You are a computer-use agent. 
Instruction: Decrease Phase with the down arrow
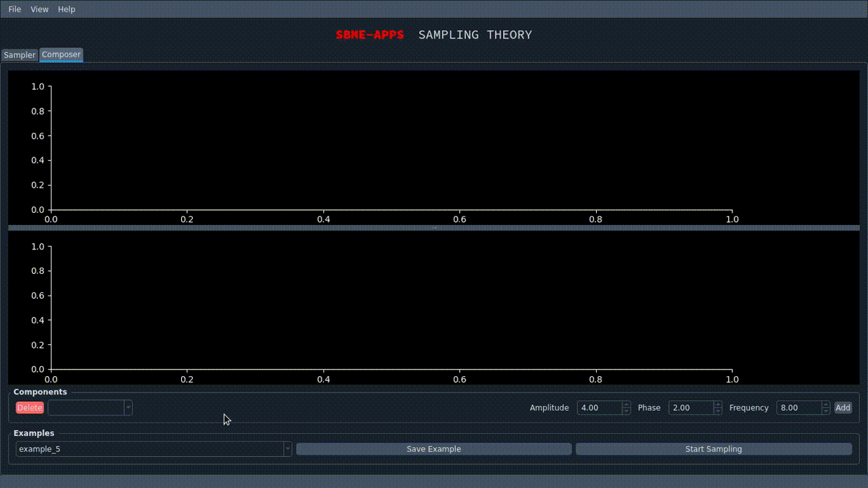(717, 411)
